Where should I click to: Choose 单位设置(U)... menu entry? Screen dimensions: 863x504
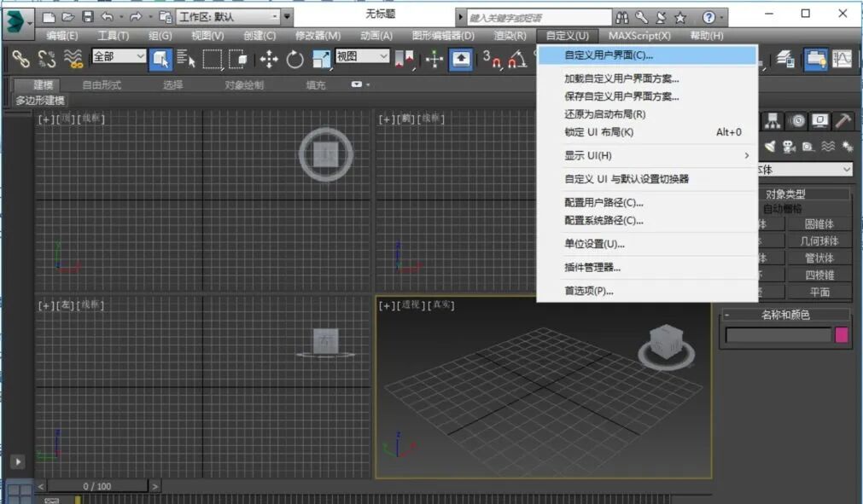click(647, 244)
